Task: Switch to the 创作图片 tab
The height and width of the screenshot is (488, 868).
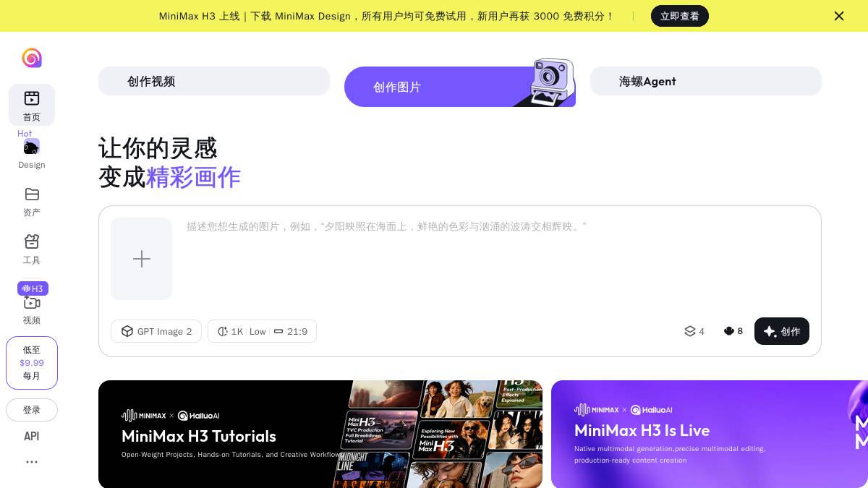Action: tap(460, 87)
